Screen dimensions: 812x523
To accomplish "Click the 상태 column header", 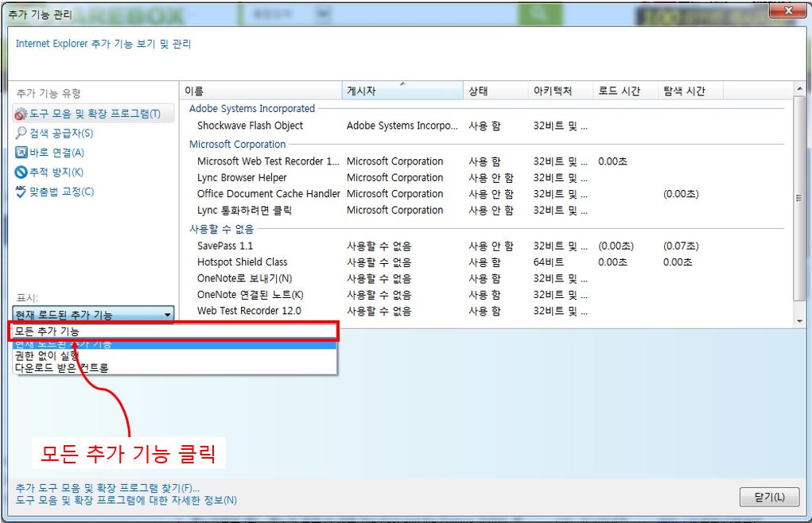I will (x=495, y=91).
